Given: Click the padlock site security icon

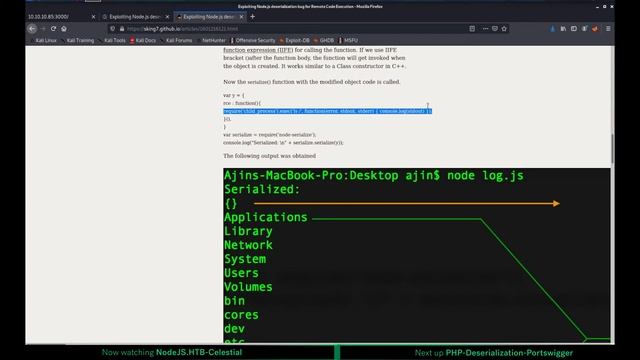Looking at the screenshot, I should tap(122, 29).
